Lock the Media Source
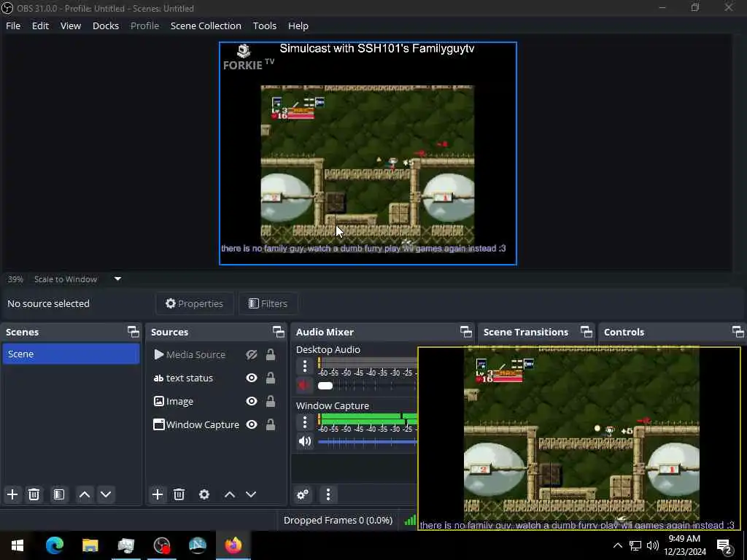 coord(271,355)
